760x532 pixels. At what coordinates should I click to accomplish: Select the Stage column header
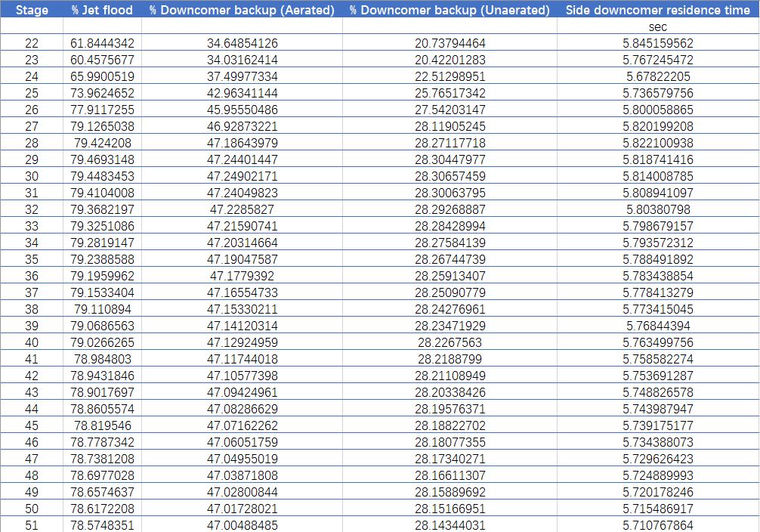(32, 10)
